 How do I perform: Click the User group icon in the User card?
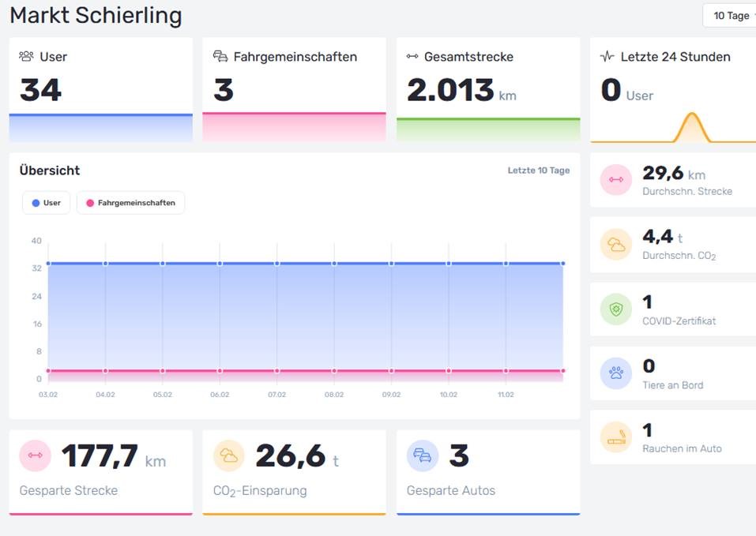(x=26, y=57)
